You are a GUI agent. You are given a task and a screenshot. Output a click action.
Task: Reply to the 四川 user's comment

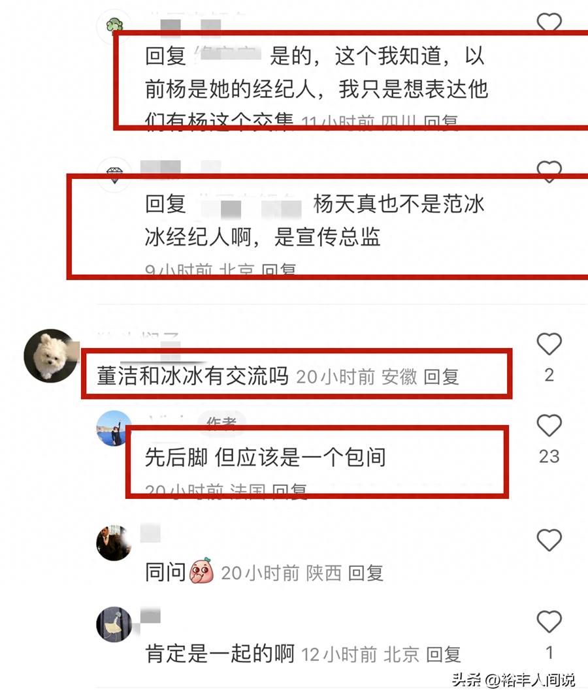pyautogui.click(x=440, y=121)
